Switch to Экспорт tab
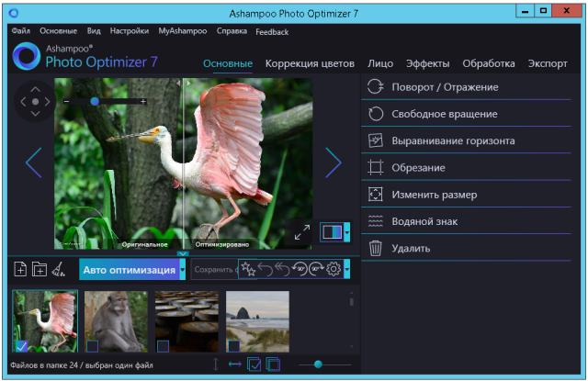The height and width of the screenshot is (381, 588). click(548, 63)
